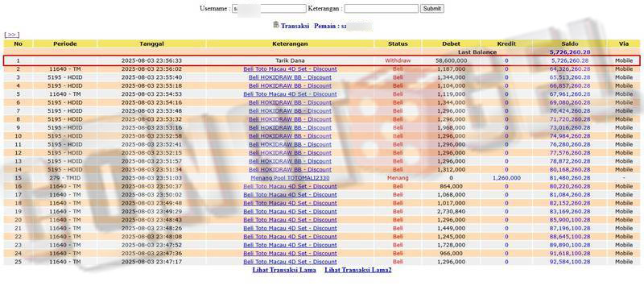Open Beli HOKIDRAW BB link in row 13
The height and width of the screenshot is (290, 644).
[290, 161]
